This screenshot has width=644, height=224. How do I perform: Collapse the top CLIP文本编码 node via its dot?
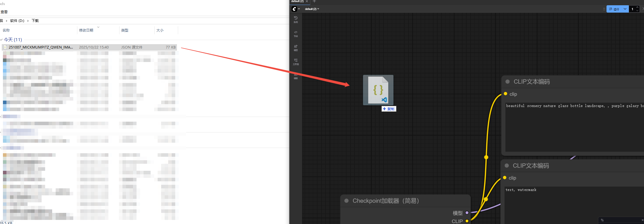[x=507, y=82]
